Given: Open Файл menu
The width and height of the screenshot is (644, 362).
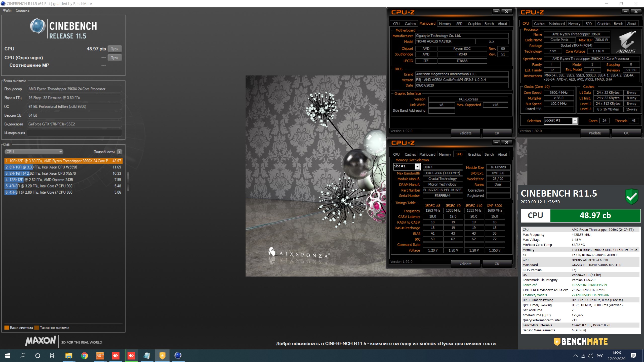Looking at the screenshot, I should coord(7,10).
